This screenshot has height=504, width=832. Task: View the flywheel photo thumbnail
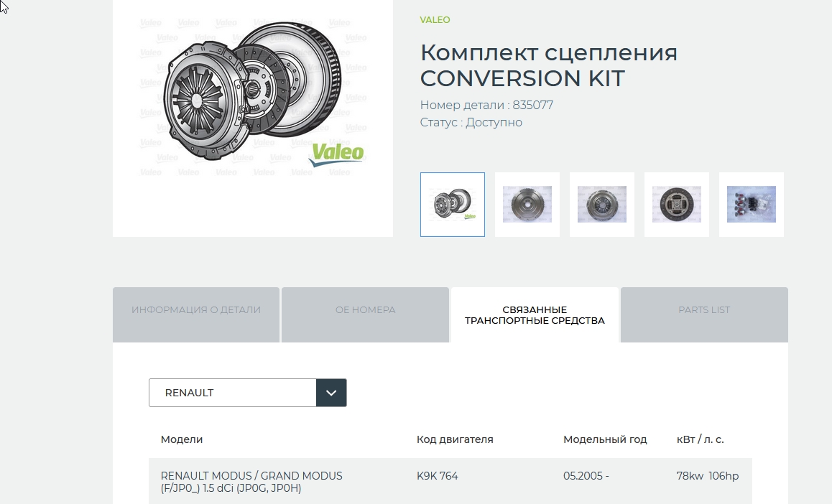tap(527, 205)
